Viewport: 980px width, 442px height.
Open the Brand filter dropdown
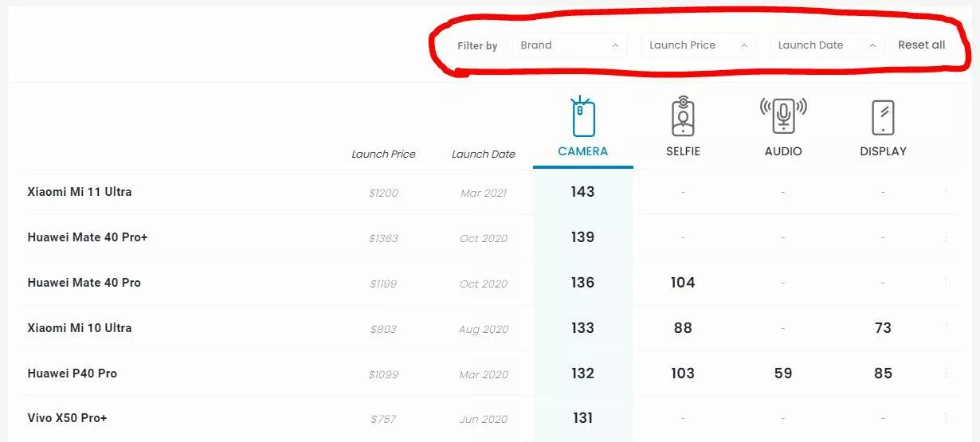click(570, 45)
